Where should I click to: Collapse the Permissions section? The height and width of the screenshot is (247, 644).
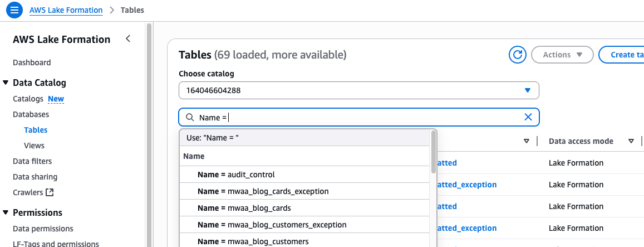(6, 212)
